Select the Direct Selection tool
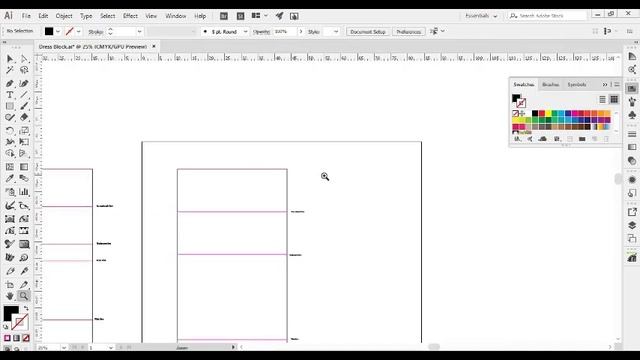This screenshot has width=640, height=360. click(24, 59)
